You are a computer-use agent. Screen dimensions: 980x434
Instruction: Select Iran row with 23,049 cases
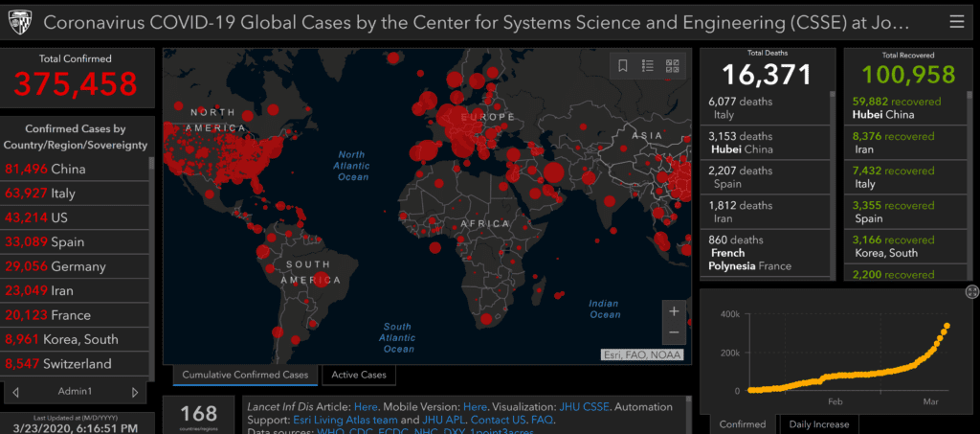tap(75, 291)
